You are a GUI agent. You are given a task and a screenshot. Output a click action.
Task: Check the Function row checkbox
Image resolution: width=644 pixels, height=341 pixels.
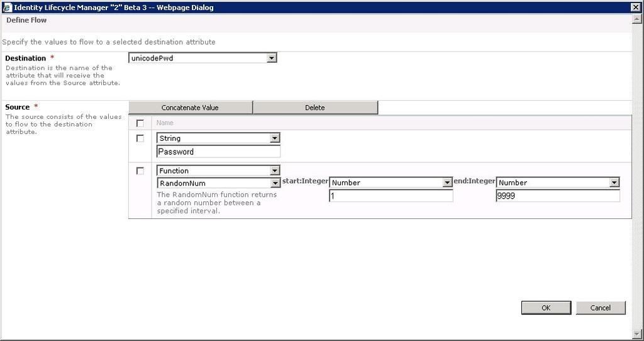(140, 170)
